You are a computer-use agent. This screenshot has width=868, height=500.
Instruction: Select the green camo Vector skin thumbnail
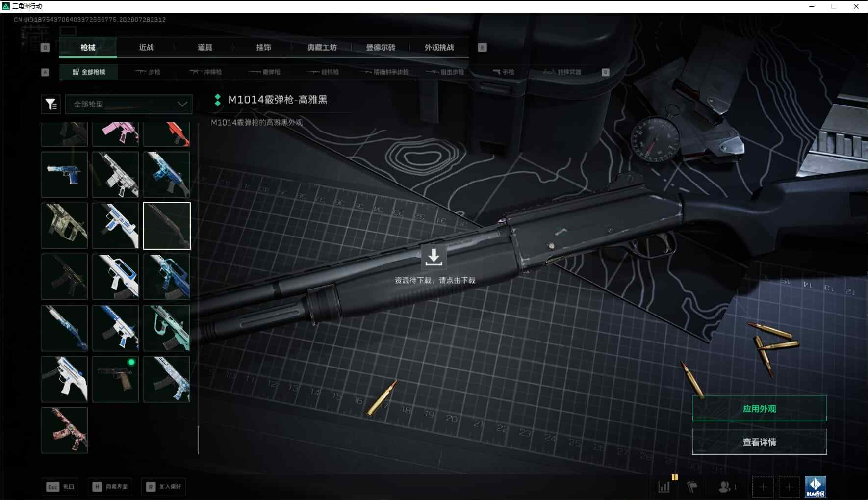point(65,226)
